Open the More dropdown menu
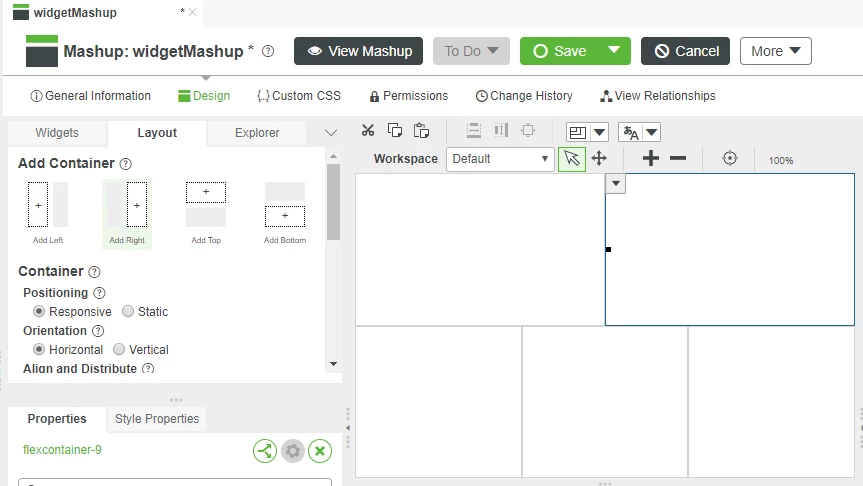The height and width of the screenshot is (486, 863). (x=775, y=51)
